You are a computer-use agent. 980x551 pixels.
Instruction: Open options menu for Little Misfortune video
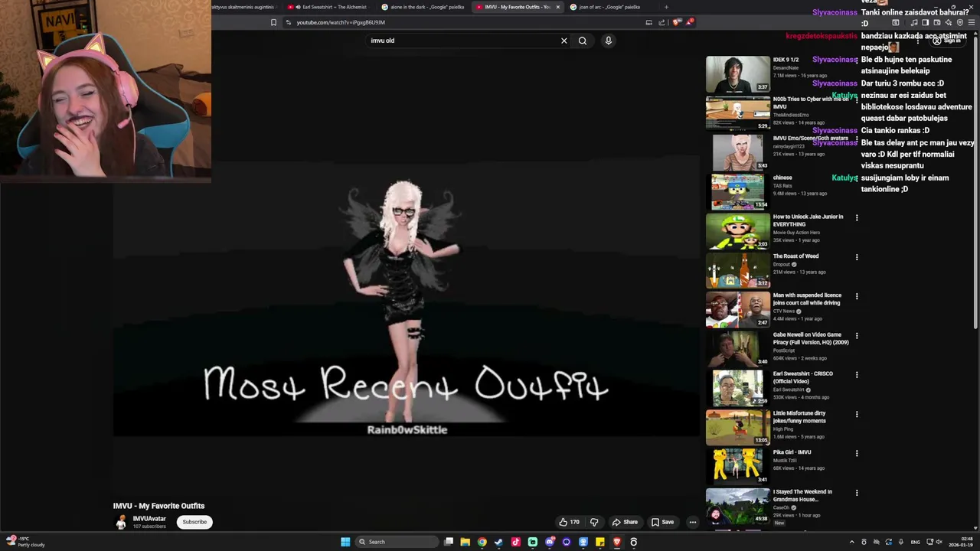tap(857, 414)
